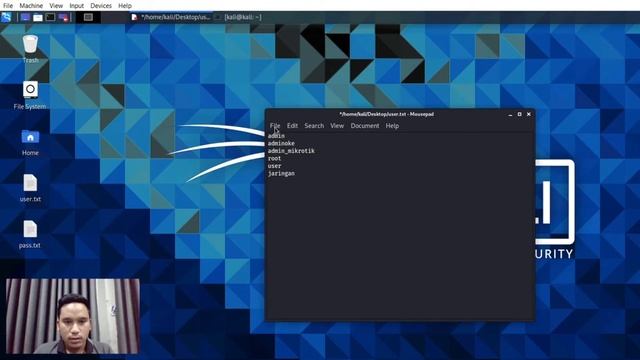
Task: Open Mousepad's Edit menu
Action: pyautogui.click(x=292, y=126)
